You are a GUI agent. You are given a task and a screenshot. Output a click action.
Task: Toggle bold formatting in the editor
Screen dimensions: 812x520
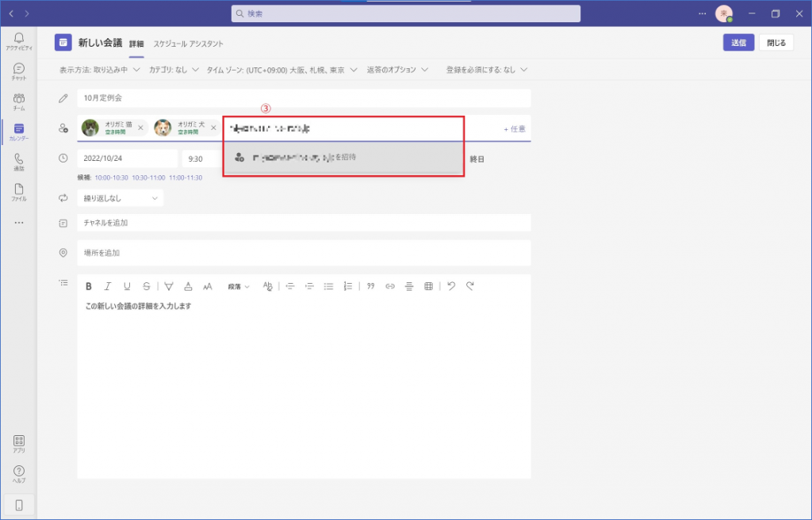pyautogui.click(x=89, y=286)
